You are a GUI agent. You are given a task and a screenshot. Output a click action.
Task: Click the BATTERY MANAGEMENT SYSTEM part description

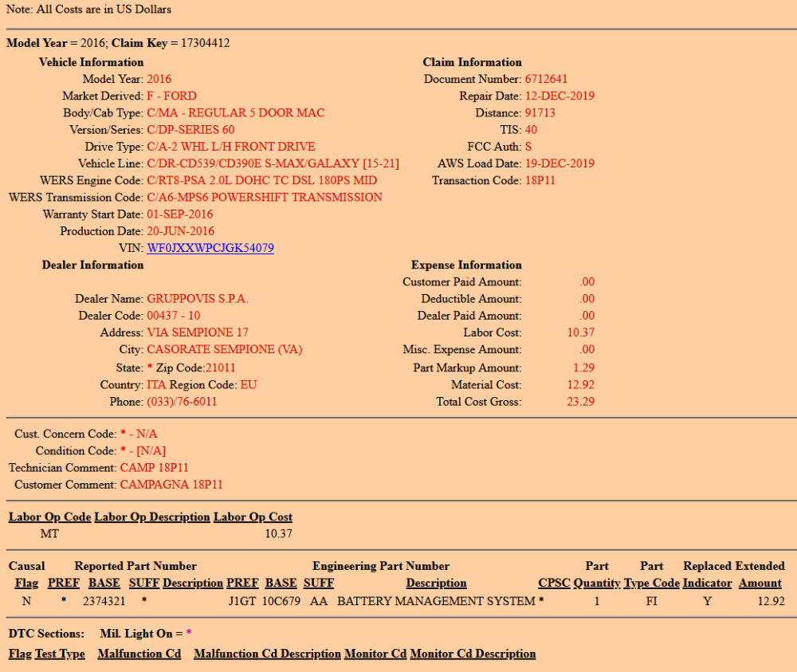436,601
